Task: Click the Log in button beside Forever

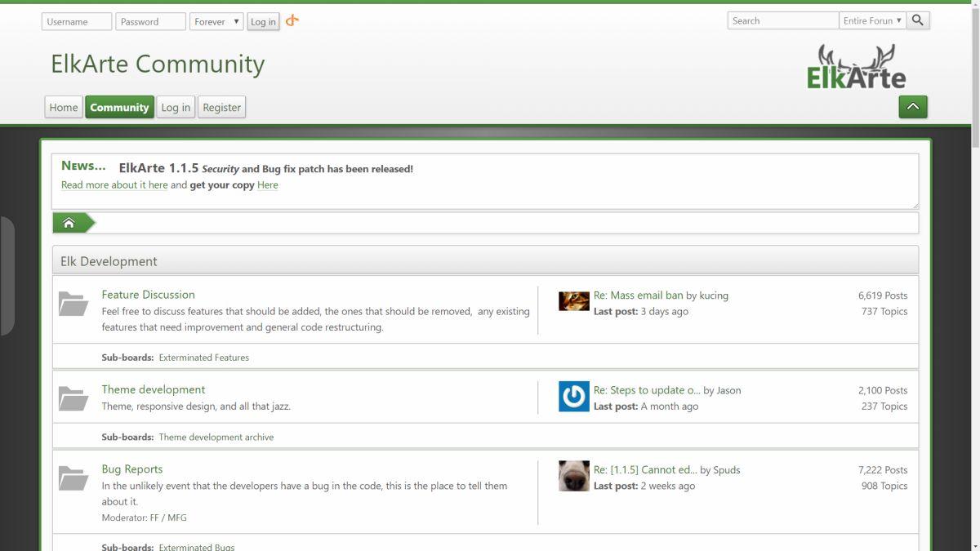Action: coord(263,22)
